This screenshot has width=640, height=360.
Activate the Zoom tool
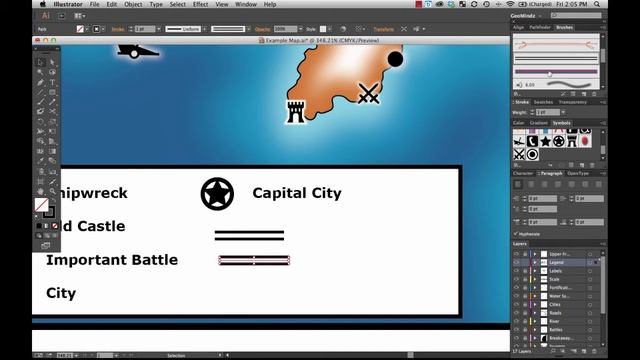(x=52, y=191)
